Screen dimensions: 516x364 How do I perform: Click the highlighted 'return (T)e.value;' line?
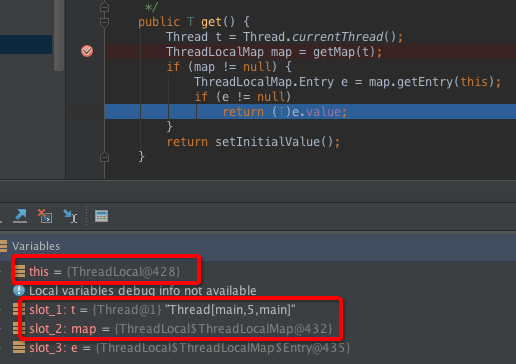coord(310,112)
